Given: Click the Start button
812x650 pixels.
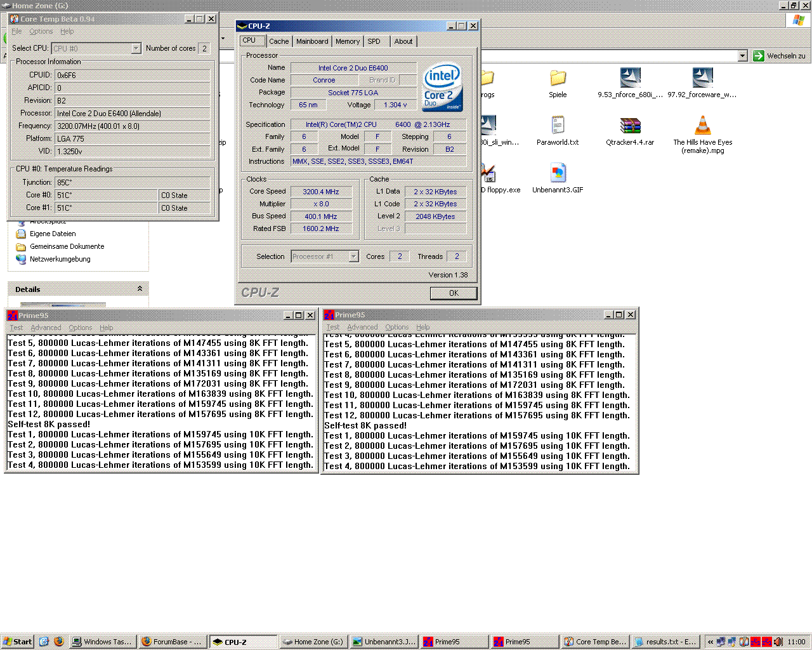Looking at the screenshot, I should click(x=17, y=642).
